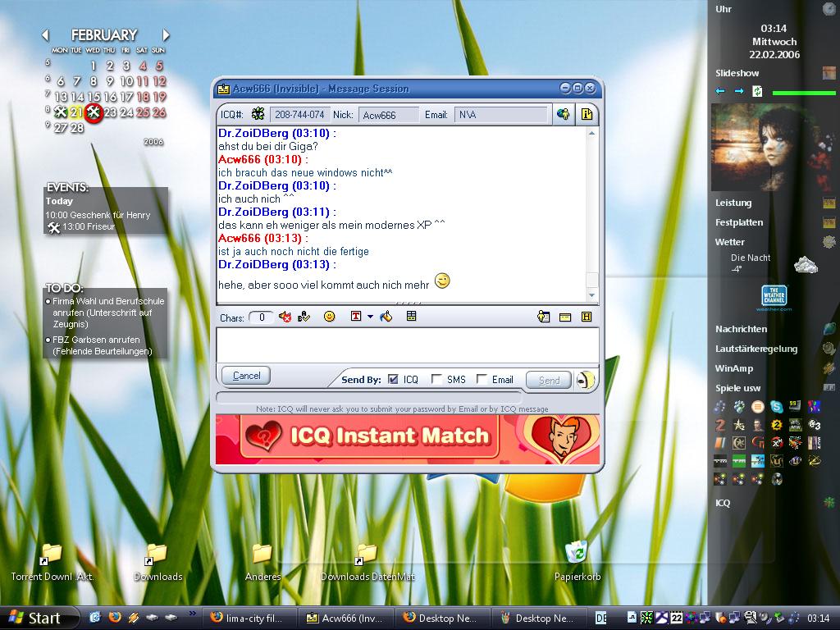Enable the Email send checkbox

tap(482, 379)
